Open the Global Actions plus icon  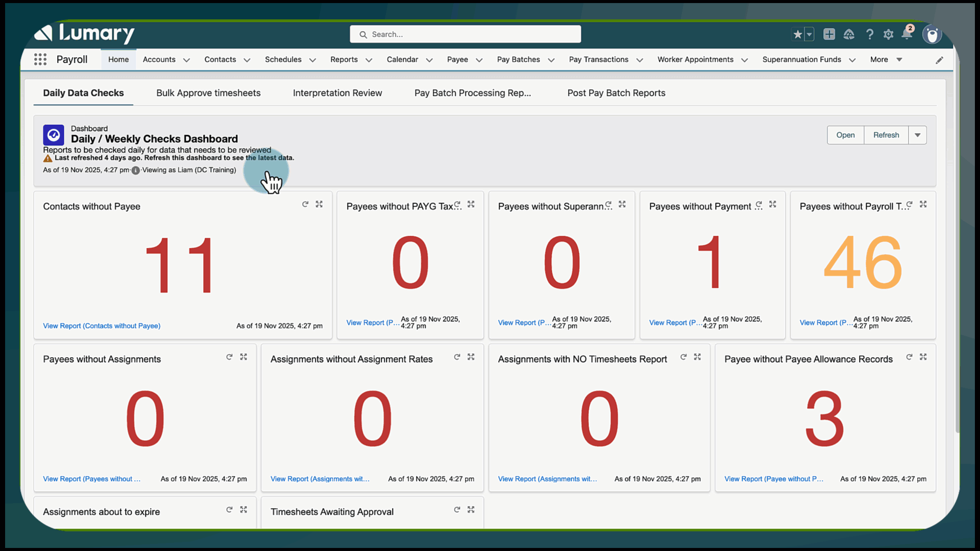point(829,34)
